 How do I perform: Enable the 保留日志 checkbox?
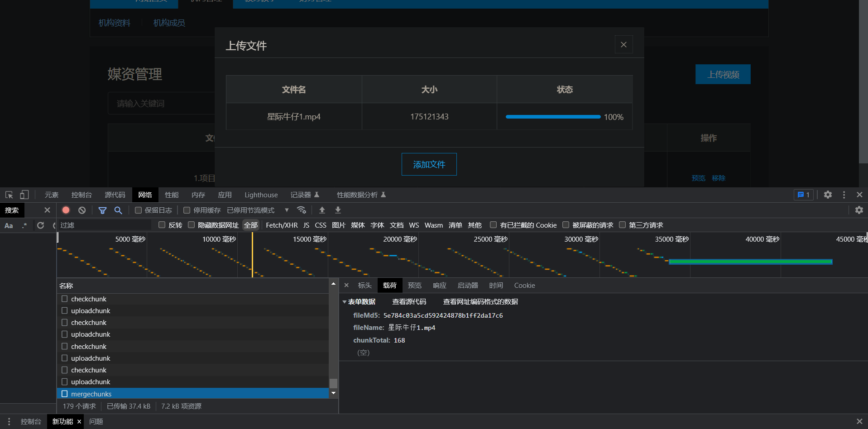click(x=139, y=210)
